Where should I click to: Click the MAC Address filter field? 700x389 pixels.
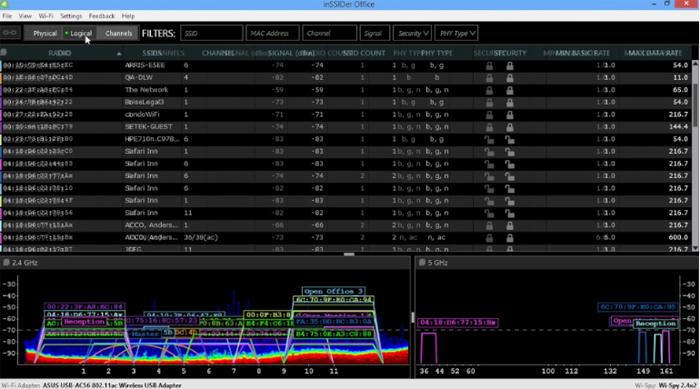point(272,33)
